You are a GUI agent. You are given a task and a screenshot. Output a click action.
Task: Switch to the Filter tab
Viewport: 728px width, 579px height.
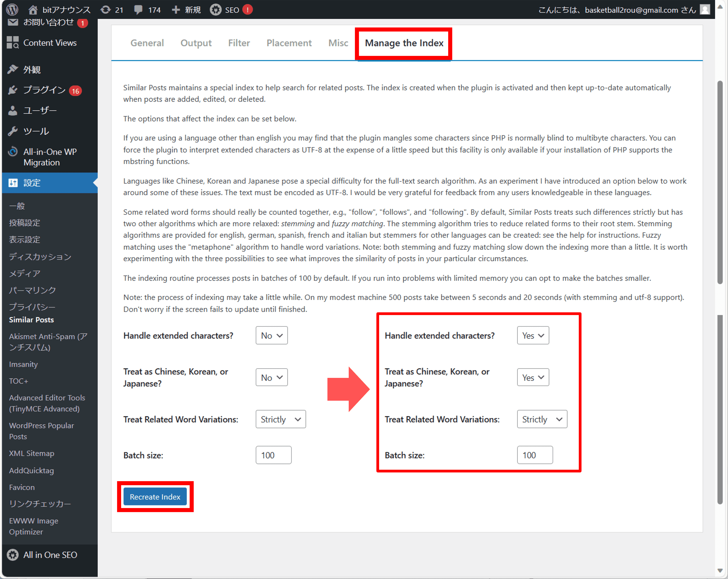(239, 43)
